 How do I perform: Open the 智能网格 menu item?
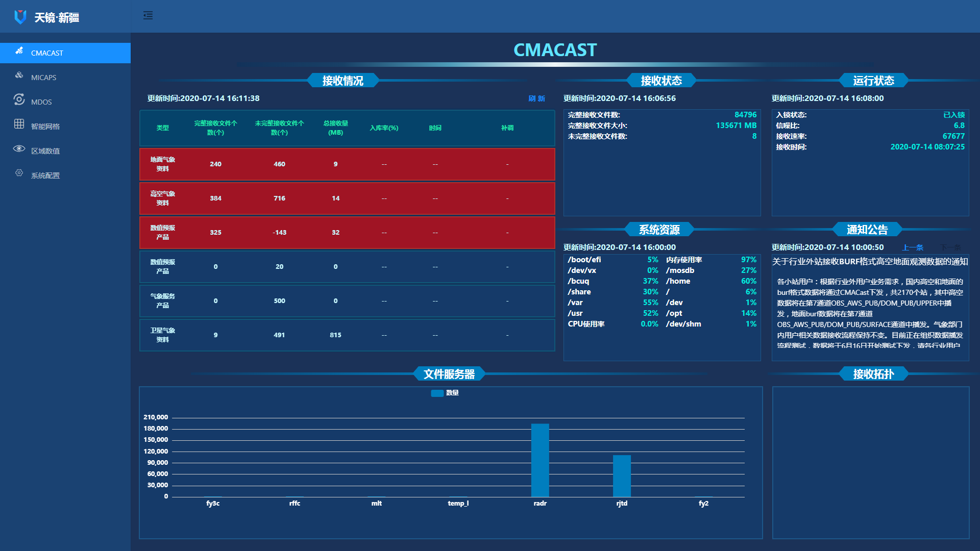click(65, 127)
